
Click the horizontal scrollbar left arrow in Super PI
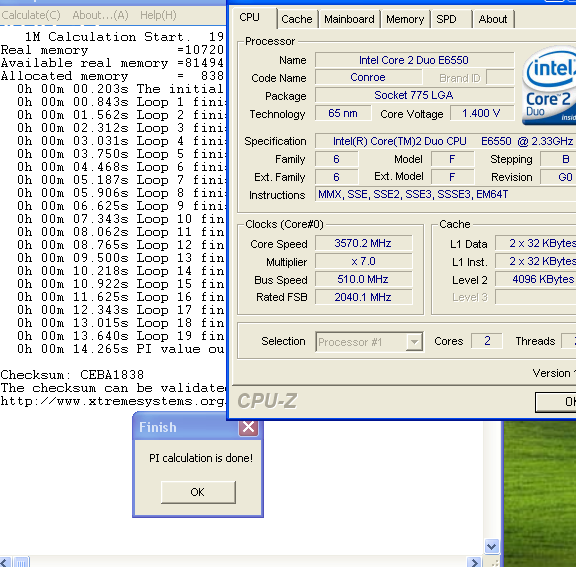click(x=5, y=562)
